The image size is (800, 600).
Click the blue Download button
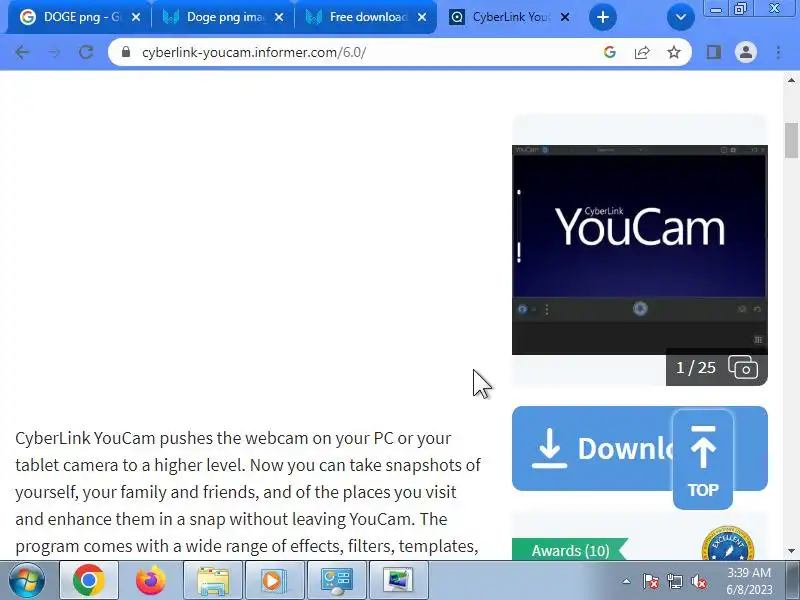coord(592,449)
